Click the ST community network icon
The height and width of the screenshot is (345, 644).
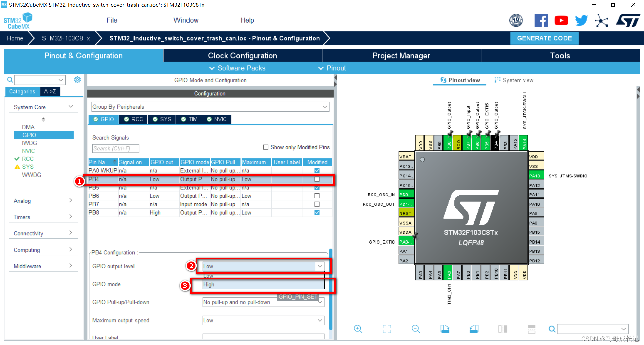602,21
